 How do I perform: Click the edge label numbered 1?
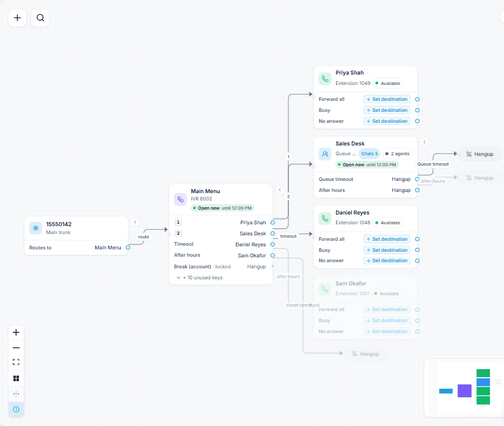288,156
